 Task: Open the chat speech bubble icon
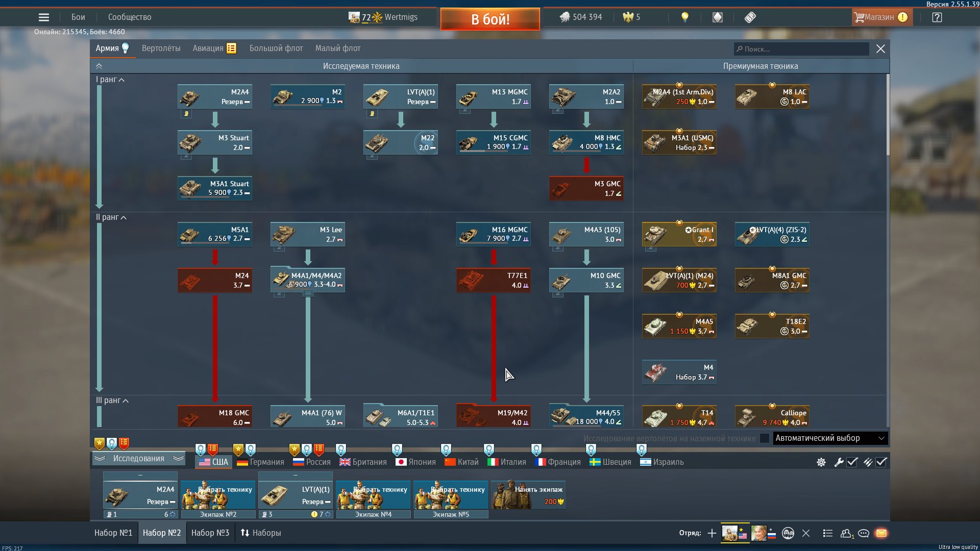point(864,533)
